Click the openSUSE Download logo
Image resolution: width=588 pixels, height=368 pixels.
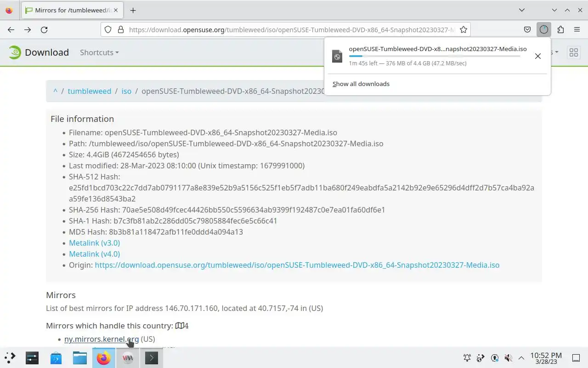39,52
